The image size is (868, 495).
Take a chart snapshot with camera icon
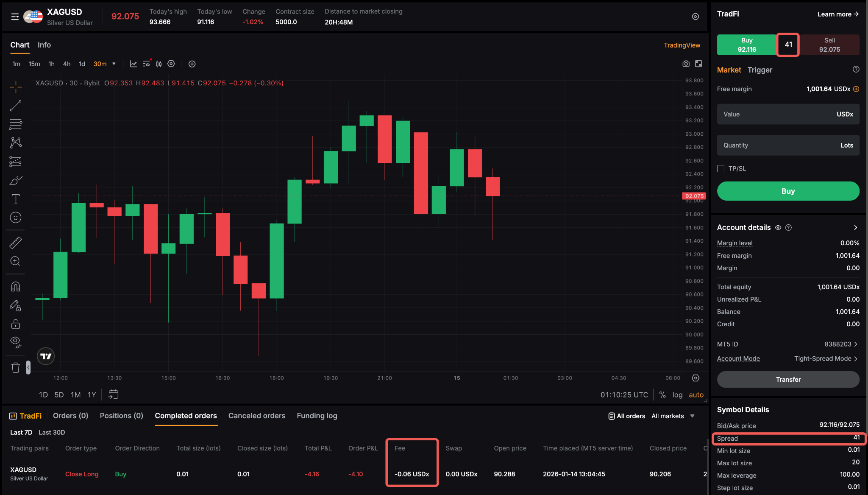click(x=686, y=64)
